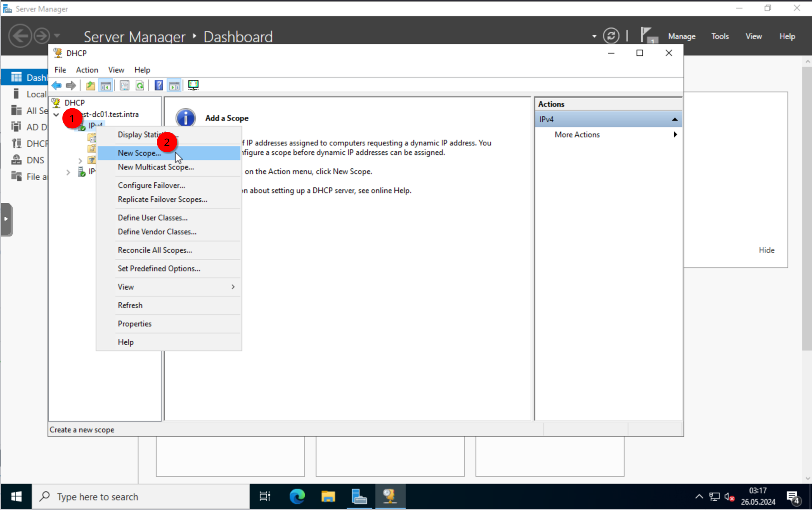Choose New Scope... from context menu
Screen dimensions: 812x510
tap(169, 153)
